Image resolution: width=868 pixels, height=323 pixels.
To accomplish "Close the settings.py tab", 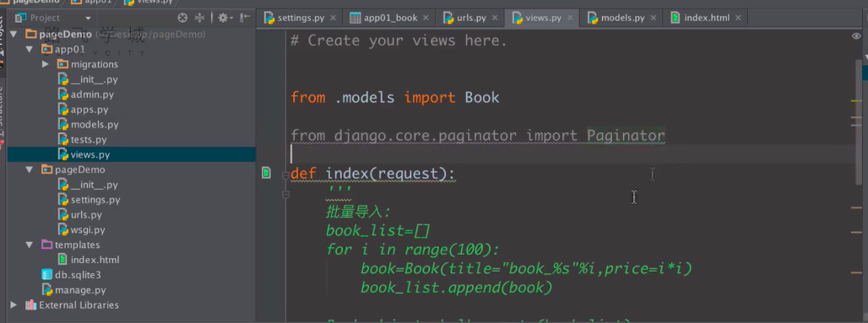I will tap(334, 18).
